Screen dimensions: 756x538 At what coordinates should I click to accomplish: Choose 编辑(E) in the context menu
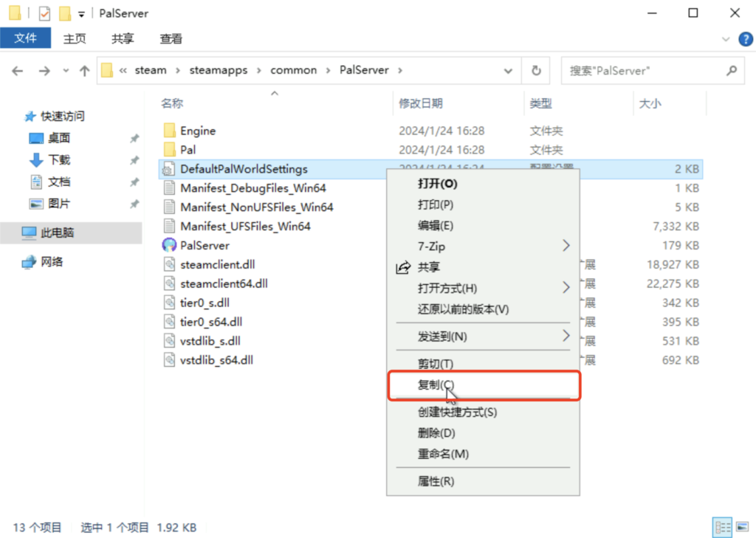pyautogui.click(x=483, y=226)
